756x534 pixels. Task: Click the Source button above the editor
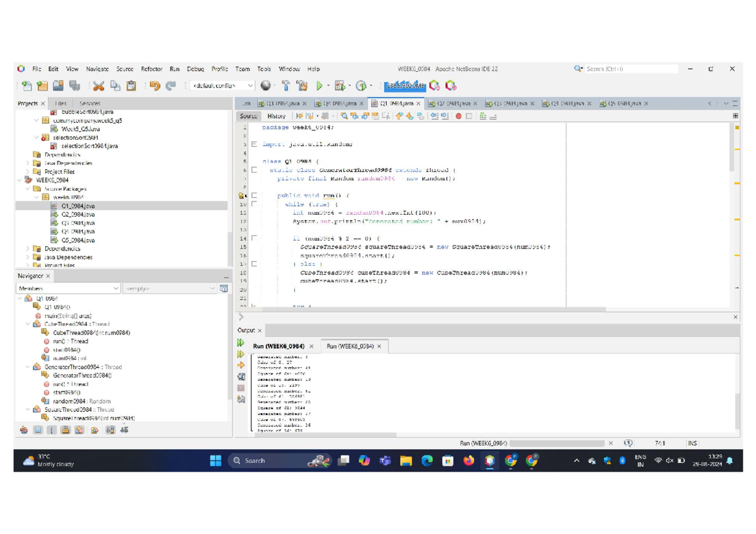click(x=248, y=116)
